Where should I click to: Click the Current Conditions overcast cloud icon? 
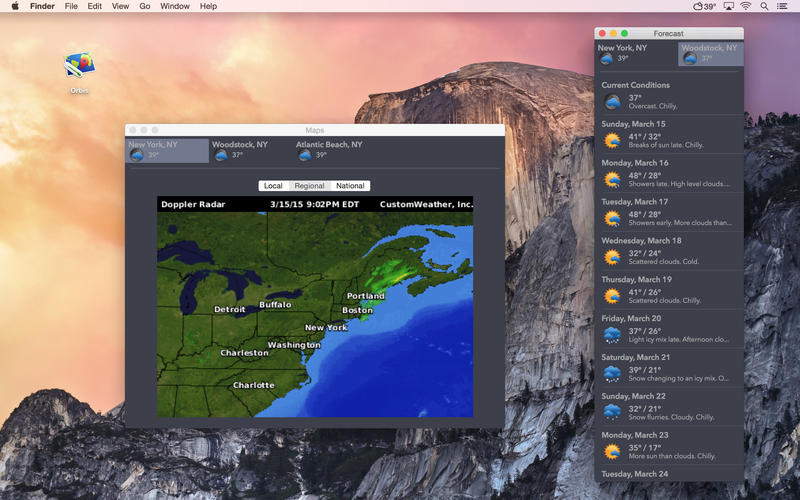(612, 102)
